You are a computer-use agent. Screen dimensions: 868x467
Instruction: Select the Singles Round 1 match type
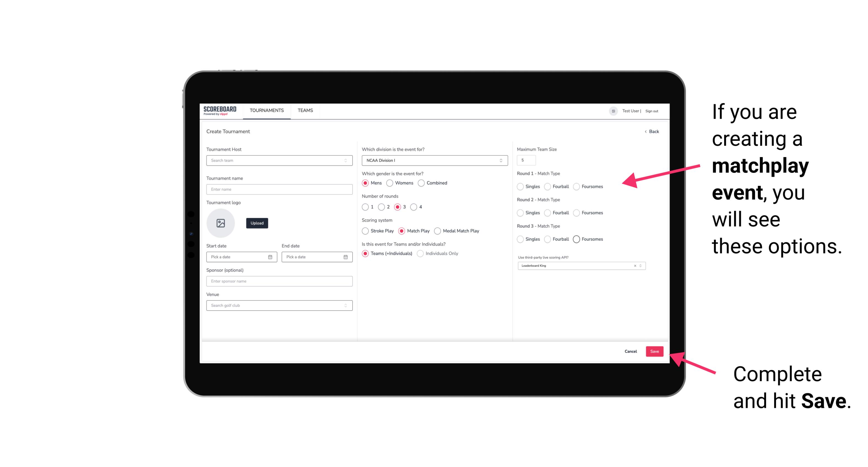[520, 186]
